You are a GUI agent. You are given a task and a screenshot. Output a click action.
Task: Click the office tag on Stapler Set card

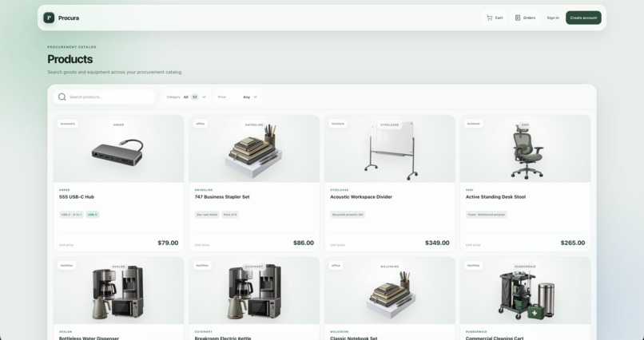tap(200, 124)
